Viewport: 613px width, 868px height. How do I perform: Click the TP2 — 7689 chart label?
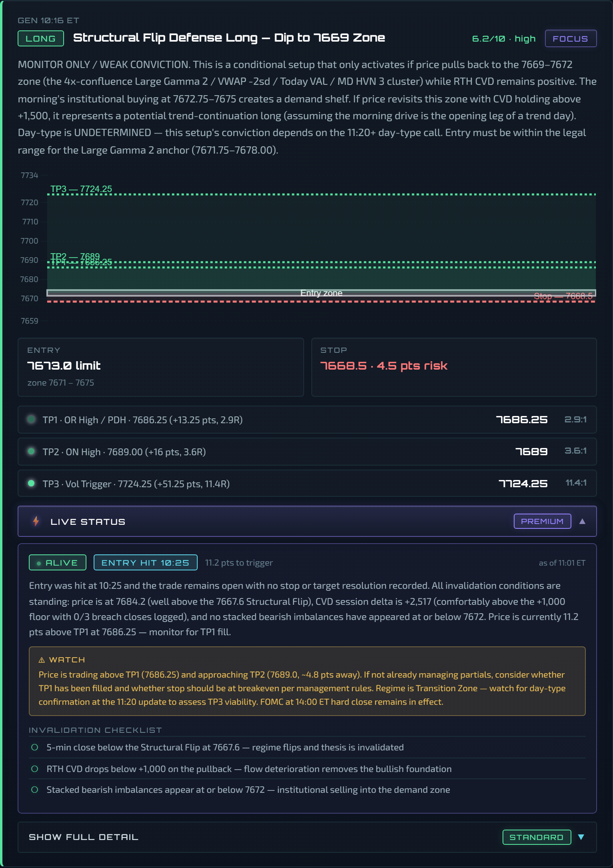click(x=75, y=256)
